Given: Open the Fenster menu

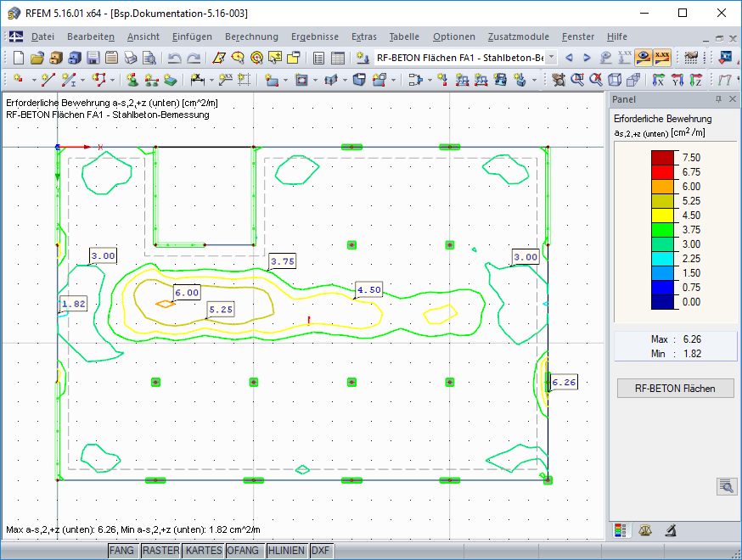Looking at the screenshot, I should pos(578,36).
